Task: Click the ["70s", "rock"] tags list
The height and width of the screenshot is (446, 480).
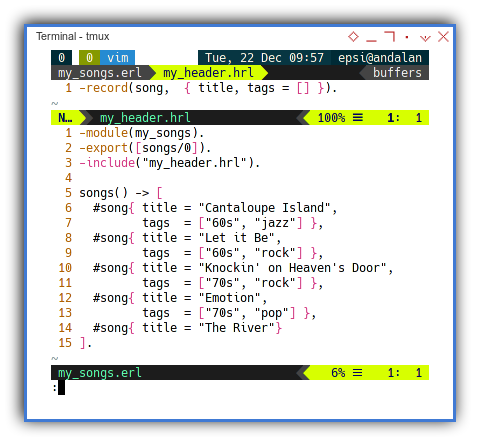Action: [250, 283]
